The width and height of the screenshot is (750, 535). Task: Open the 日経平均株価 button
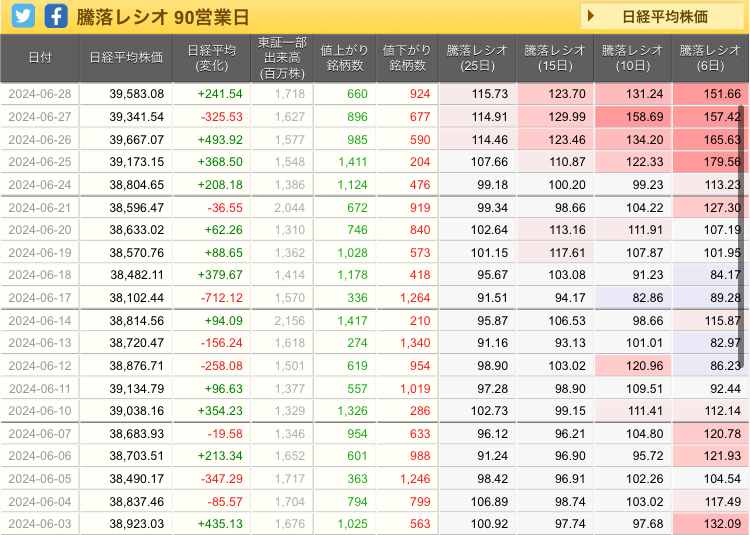[662, 16]
